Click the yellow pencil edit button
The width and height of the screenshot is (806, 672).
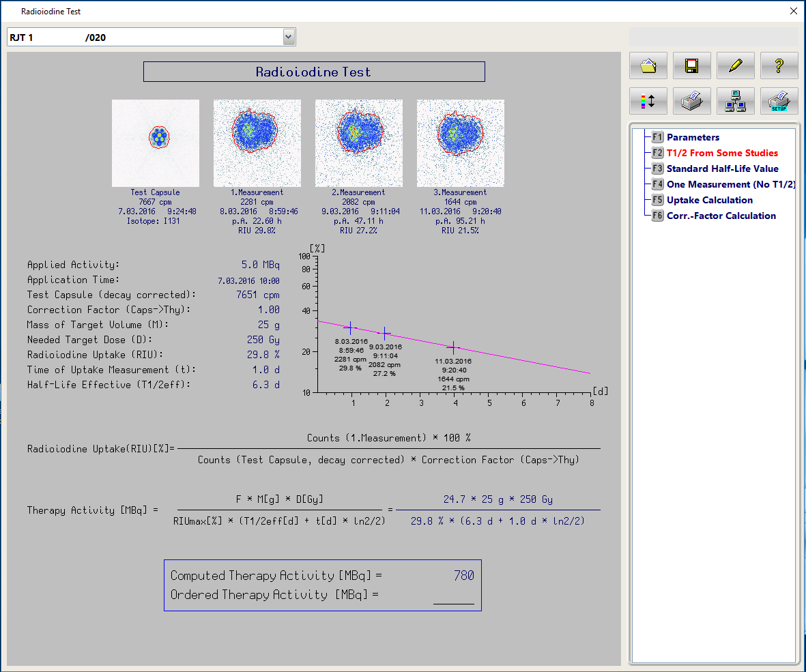[735, 65]
